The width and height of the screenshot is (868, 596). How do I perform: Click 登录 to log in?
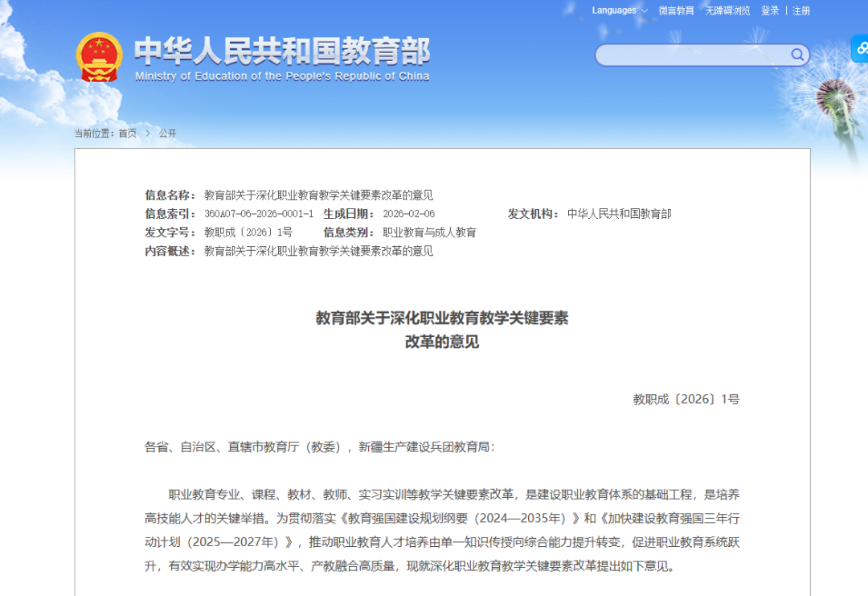point(770,10)
